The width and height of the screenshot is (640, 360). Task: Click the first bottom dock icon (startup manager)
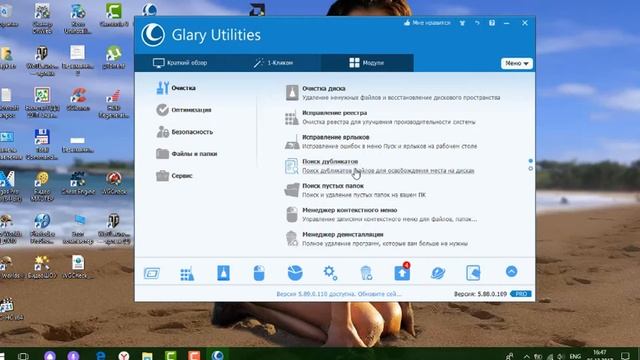point(152,273)
